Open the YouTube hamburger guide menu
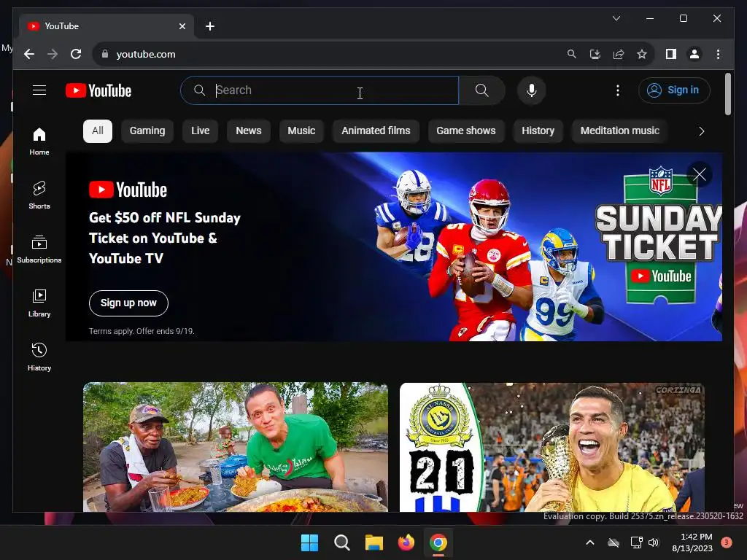 [39, 90]
